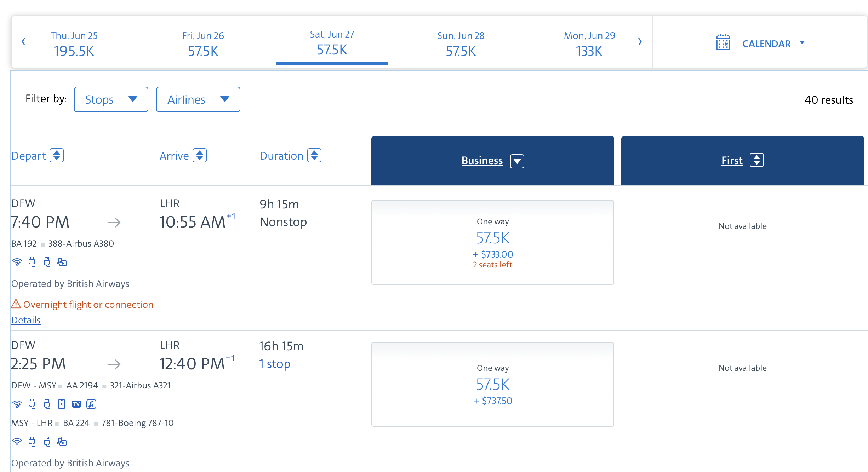Click the TV icon on AA 2194
This screenshot has width=868, height=472.
(x=76, y=404)
